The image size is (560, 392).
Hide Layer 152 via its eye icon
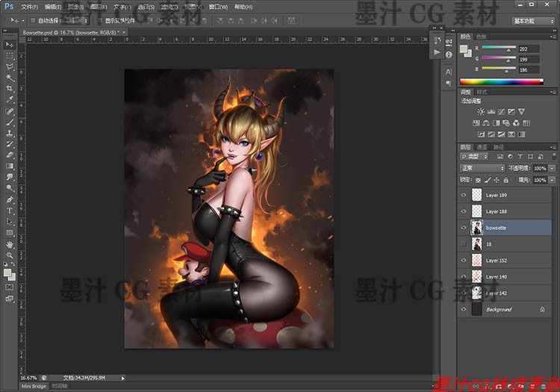464,261
